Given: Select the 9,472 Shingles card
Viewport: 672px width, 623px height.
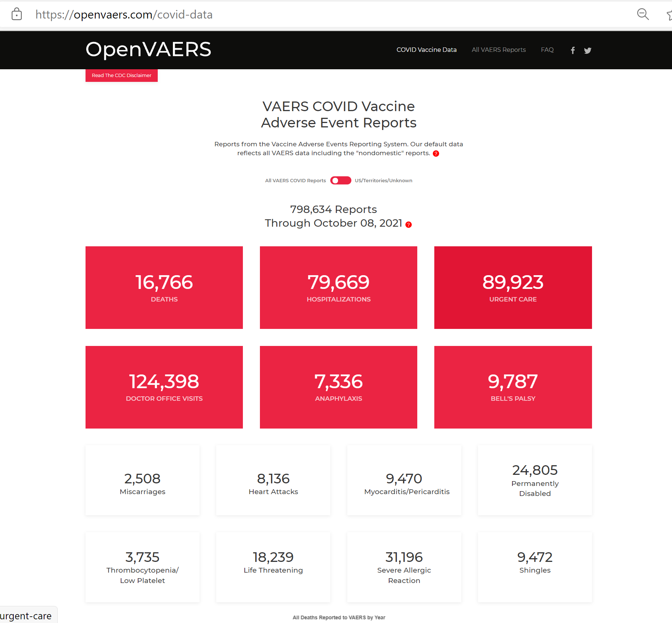Looking at the screenshot, I should (x=535, y=567).
